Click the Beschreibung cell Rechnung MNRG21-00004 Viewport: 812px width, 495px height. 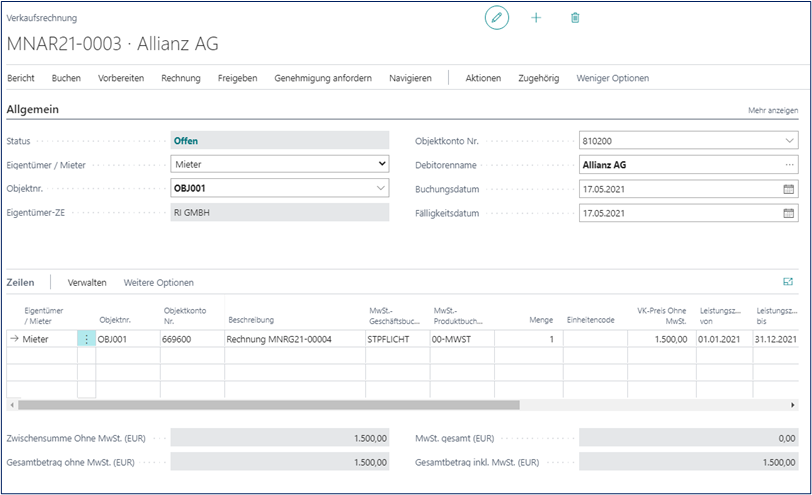(x=279, y=340)
